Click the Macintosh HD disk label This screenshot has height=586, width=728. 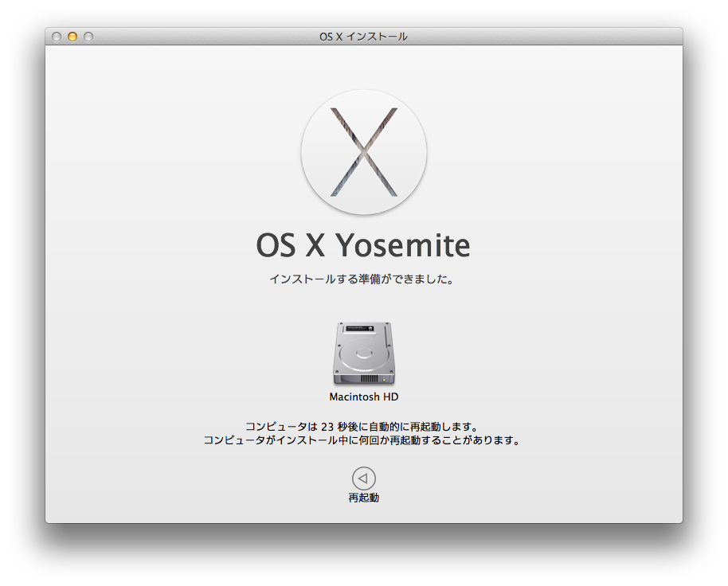tap(363, 397)
